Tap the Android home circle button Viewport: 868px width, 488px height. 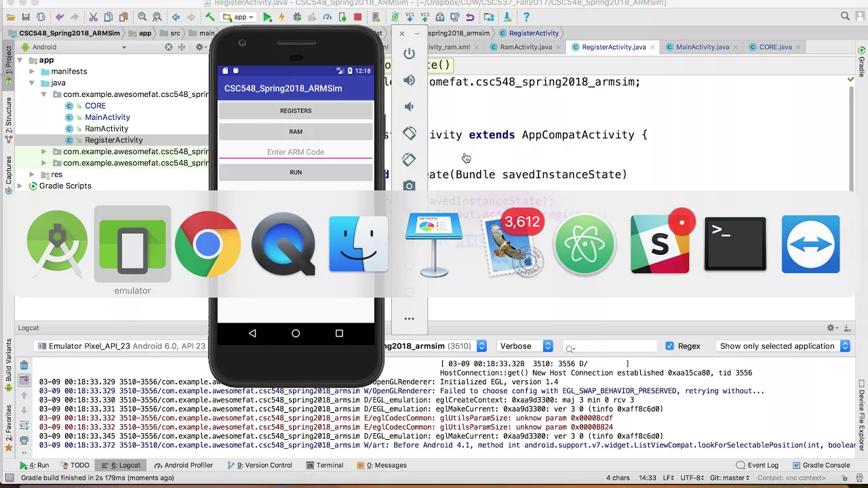tap(296, 333)
